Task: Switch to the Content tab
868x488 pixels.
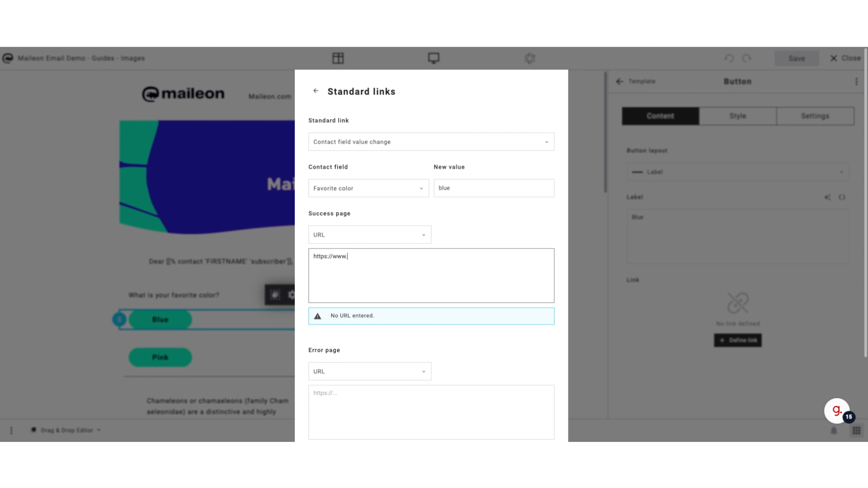Action: click(660, 116)
